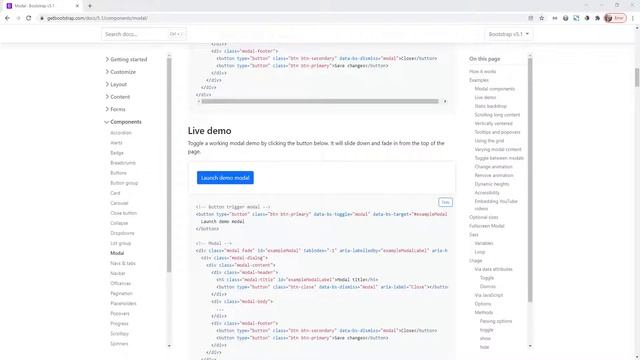Jump to Accessibility section

[x=487, y=193]
